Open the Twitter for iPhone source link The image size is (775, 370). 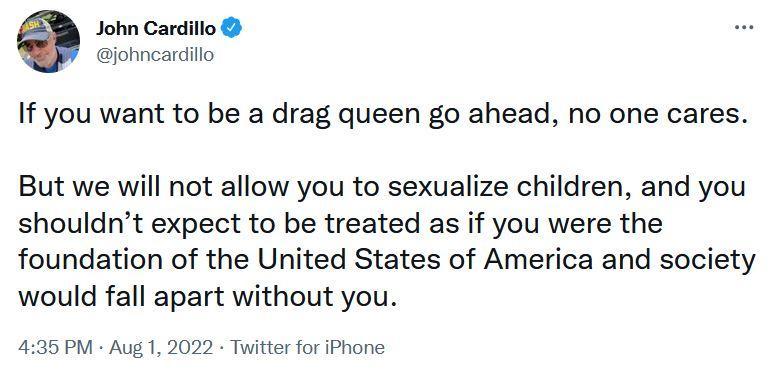(307, 347)
